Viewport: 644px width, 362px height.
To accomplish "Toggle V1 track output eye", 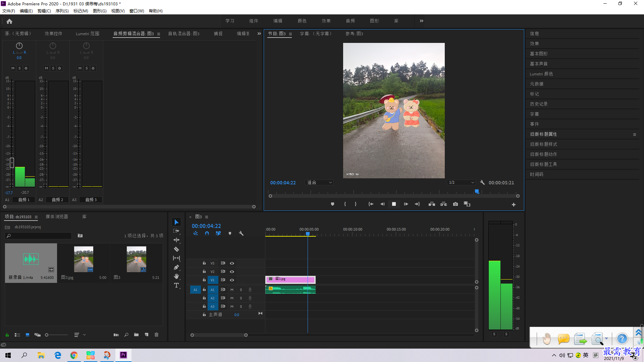I will [232, 280].
